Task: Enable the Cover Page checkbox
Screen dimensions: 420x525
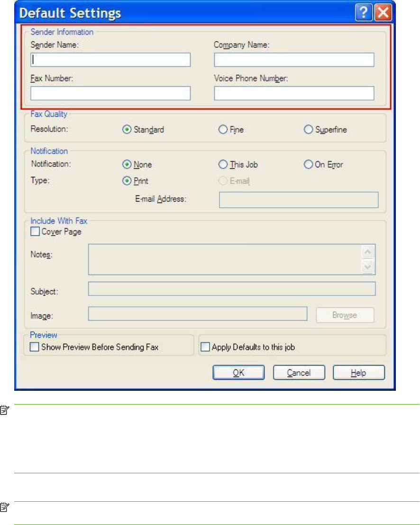Action: pyautogui.click(x=35, y=231)
